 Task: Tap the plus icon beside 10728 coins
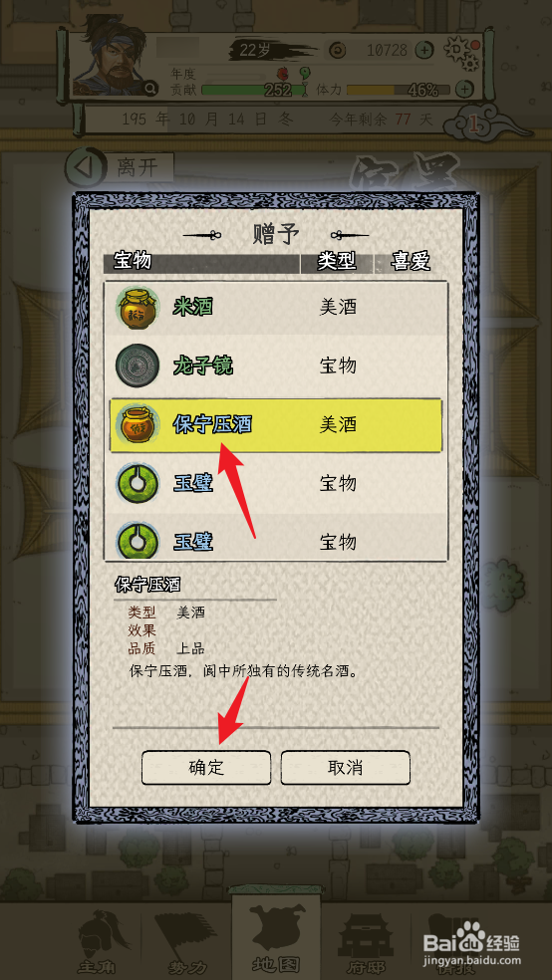(424, 50)
